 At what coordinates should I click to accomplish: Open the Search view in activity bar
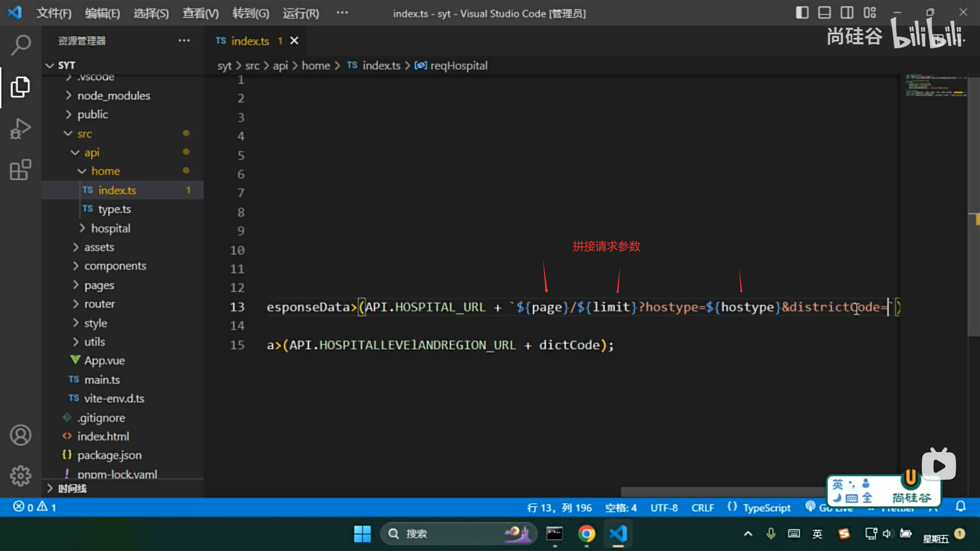[20, 45]
